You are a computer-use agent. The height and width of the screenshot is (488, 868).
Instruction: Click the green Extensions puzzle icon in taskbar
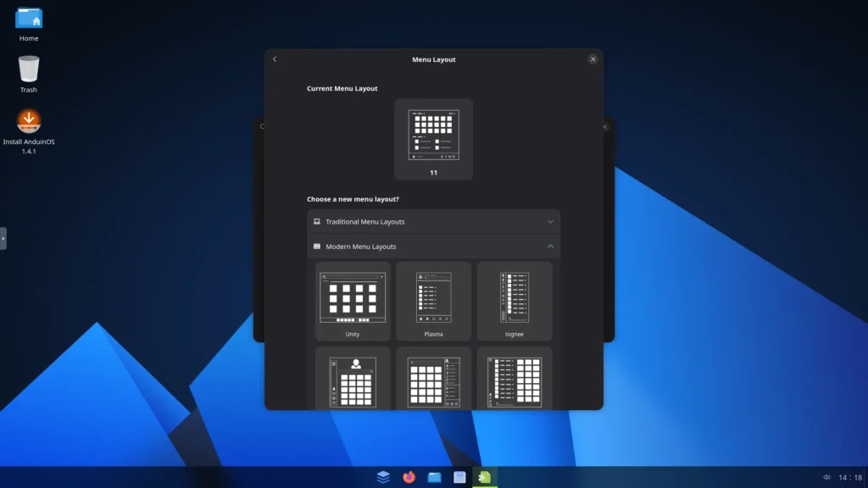tap(485, 477)
